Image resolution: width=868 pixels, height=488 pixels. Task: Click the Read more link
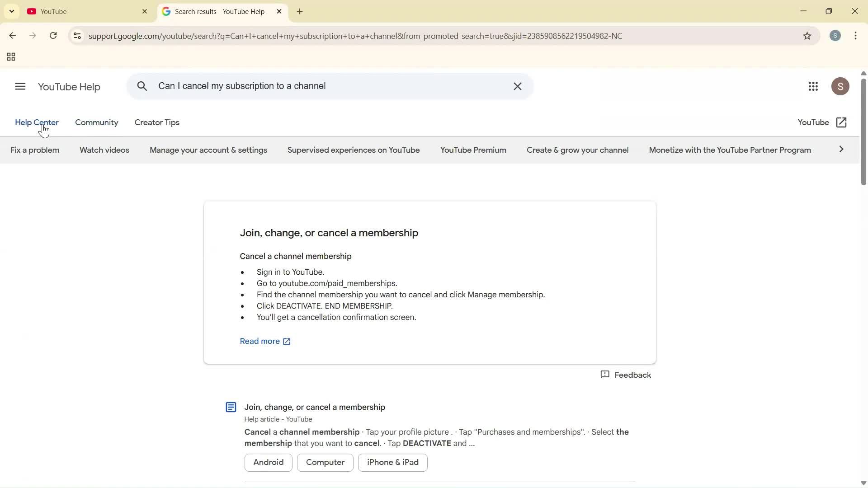(x=264, y=341)
